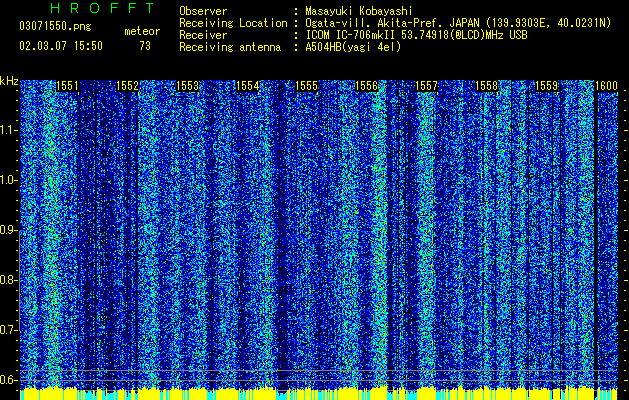Click the 1.0 kHz axis label
This screenshot has height=400, width=629.
[9, 180]
